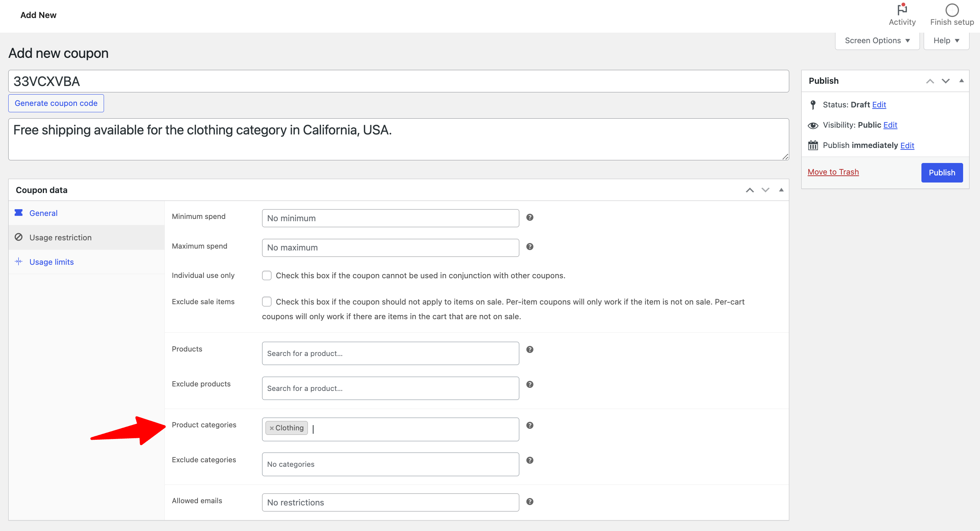Open Products search dropdown
The height and width of the screenshot is (531, 980).
coord(390,353)
